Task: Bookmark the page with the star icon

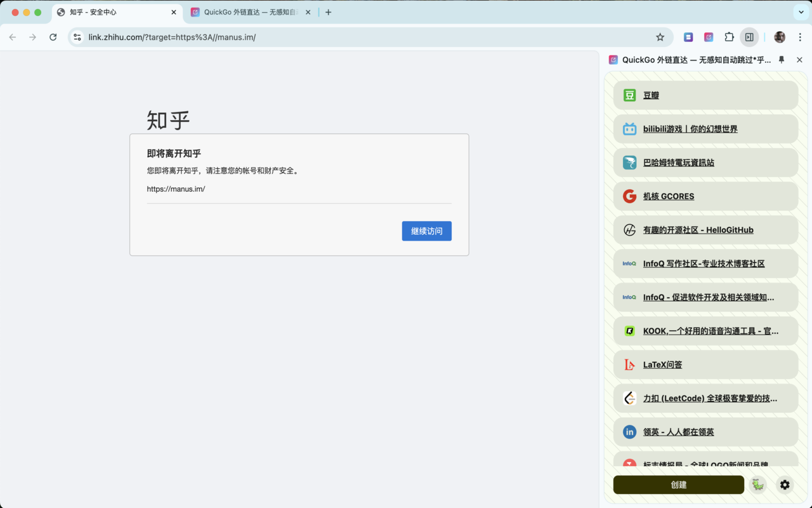Action: [x=660, y=37]
